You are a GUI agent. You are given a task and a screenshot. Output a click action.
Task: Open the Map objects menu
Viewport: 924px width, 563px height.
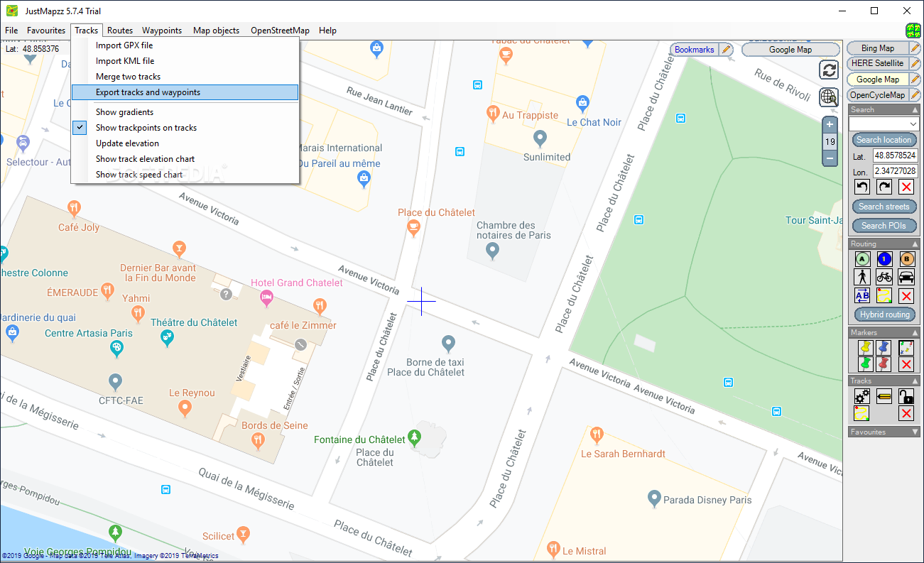point(216,31)
